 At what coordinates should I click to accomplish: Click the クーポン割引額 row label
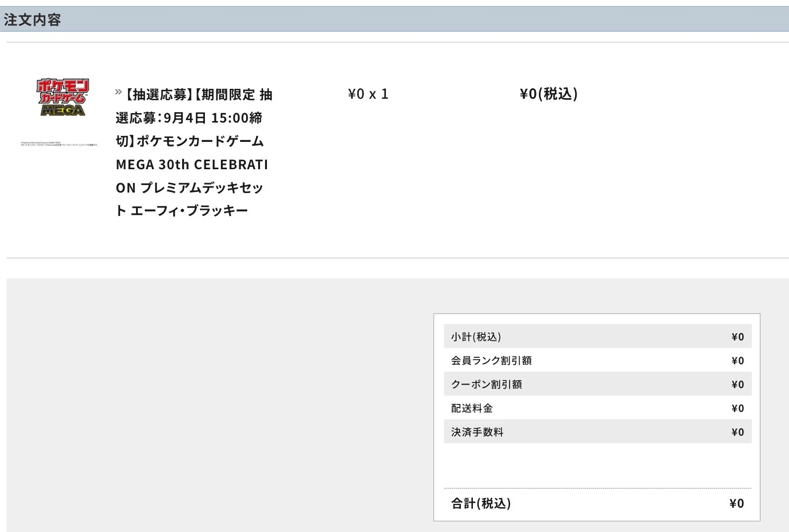click(x=486, y=385)
